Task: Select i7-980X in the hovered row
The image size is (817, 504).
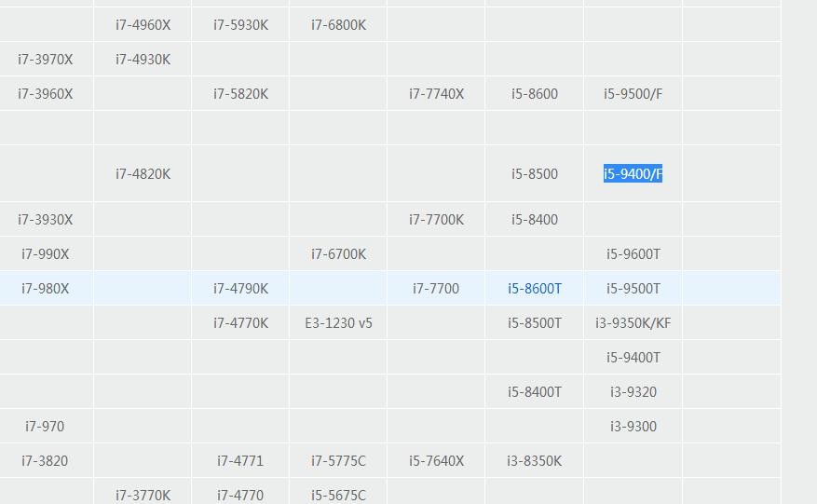Action: (x=45, y=289)
